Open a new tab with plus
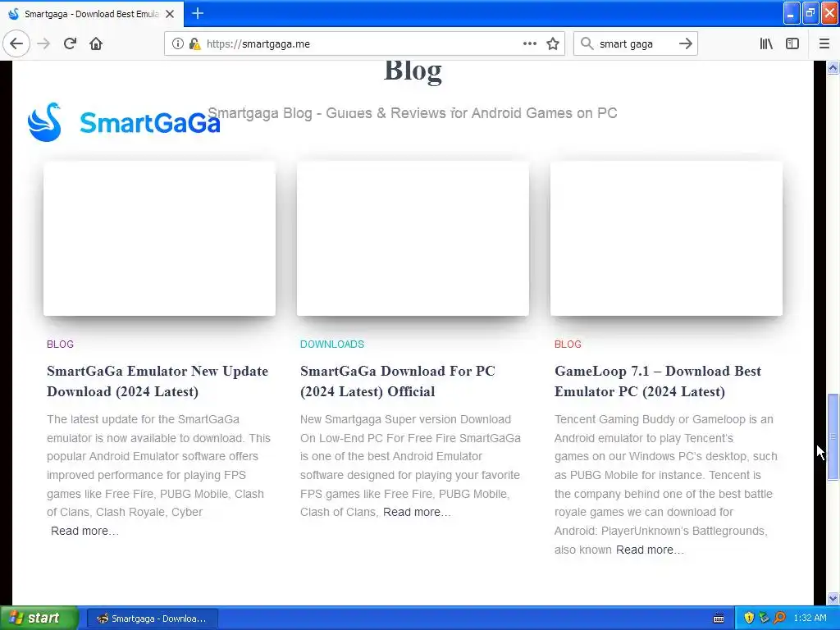The height and width of the screenshot is (630, 840). point(198,13)
